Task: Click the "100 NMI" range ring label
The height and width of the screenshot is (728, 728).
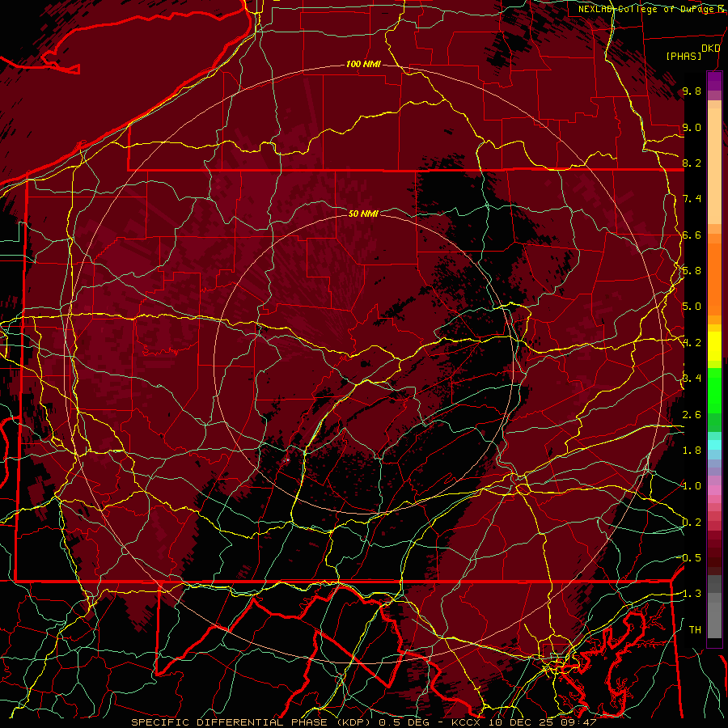Action: (363, 64)
